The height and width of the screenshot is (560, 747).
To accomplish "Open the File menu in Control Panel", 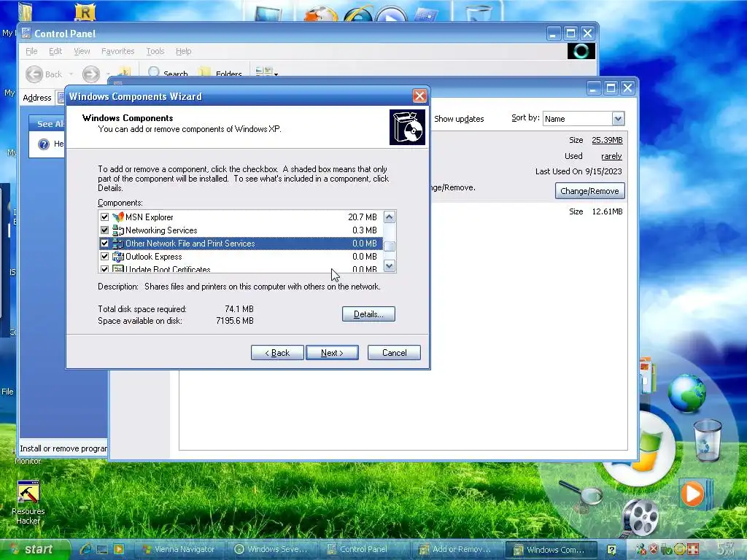I will [x=31, y=51].
